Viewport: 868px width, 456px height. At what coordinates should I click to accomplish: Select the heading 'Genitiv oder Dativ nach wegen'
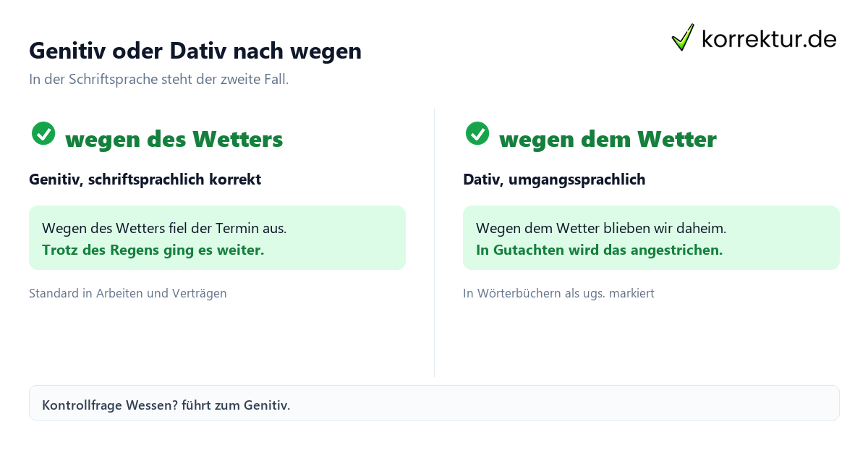tap(195, 51)
